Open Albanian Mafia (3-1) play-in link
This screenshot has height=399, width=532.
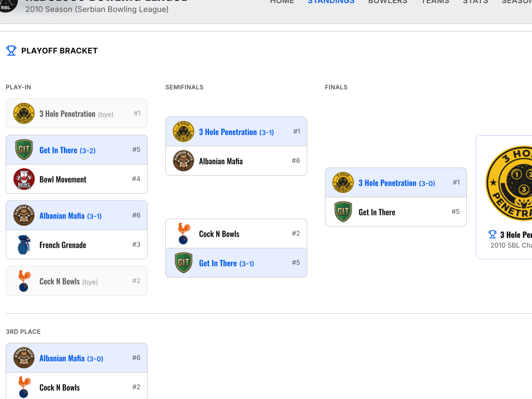tap(70, 216)
